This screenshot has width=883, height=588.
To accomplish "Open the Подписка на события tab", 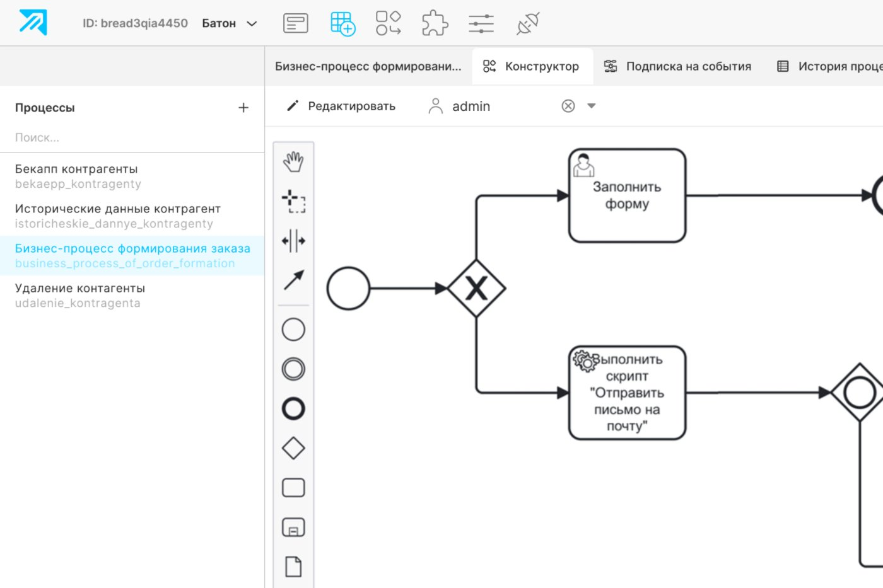I will pyautogui.click(x=678, y=66).
